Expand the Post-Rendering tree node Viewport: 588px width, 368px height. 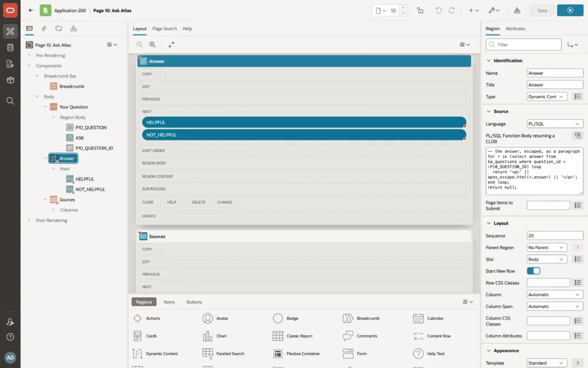pyautogui.click(x=29, y=220)
